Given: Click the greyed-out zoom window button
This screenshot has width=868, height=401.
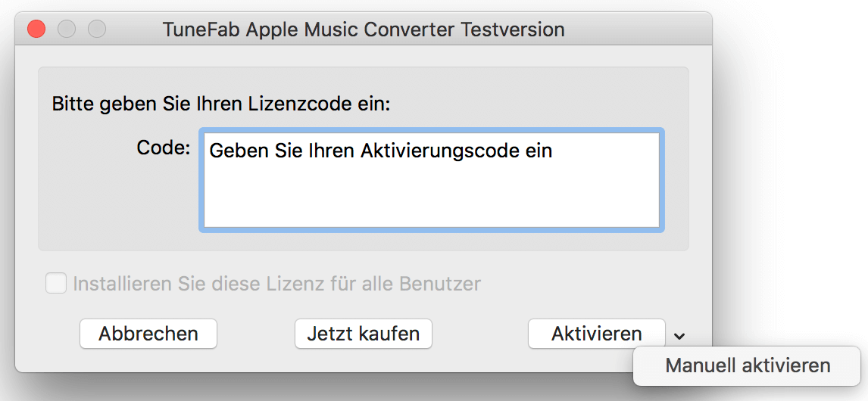Looking at the screenshot, I should (x=97, y=30).
